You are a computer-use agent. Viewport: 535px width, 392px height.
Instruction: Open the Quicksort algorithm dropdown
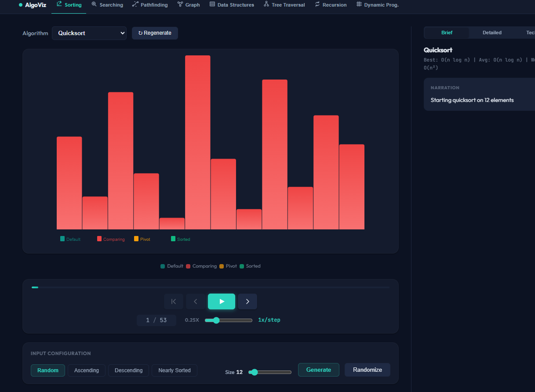click(89, 33)
